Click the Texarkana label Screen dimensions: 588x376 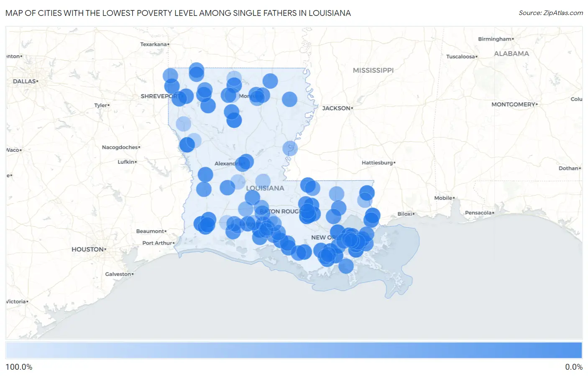(x=154, y=44)
